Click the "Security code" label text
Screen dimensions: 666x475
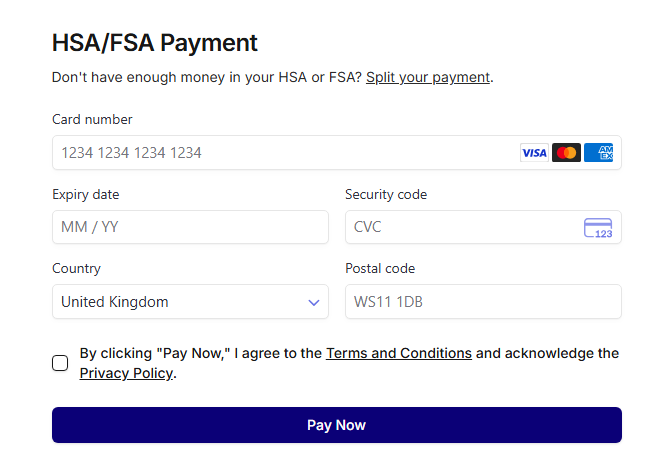coord(386,195)
